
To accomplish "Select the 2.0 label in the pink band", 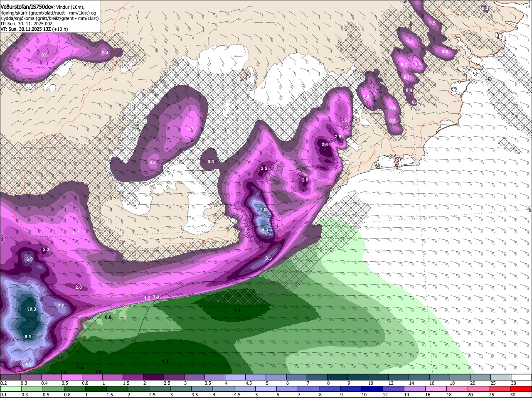I will point(79,287).
